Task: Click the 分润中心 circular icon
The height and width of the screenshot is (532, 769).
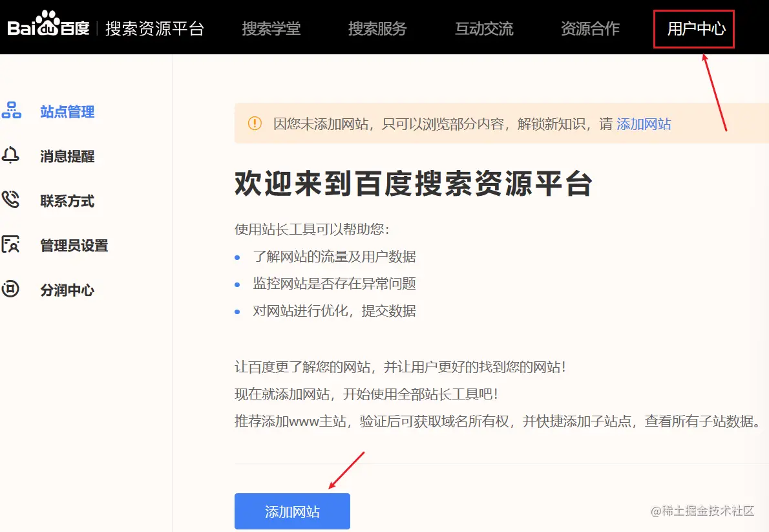Action: [10, 288]
